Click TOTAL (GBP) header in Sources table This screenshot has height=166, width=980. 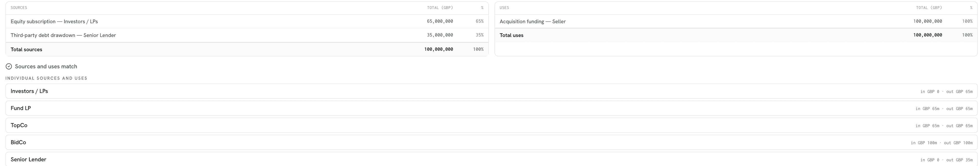[440, 8]
